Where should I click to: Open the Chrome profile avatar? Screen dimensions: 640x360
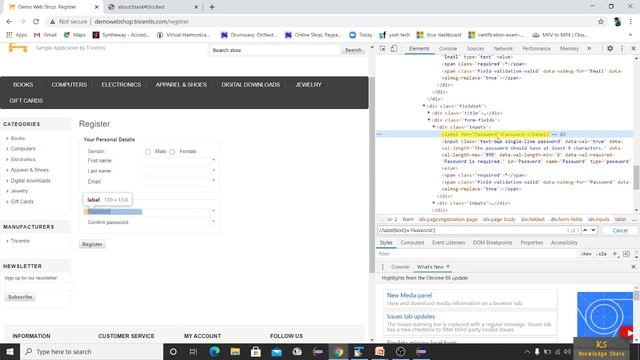click(x=617, y=22)
